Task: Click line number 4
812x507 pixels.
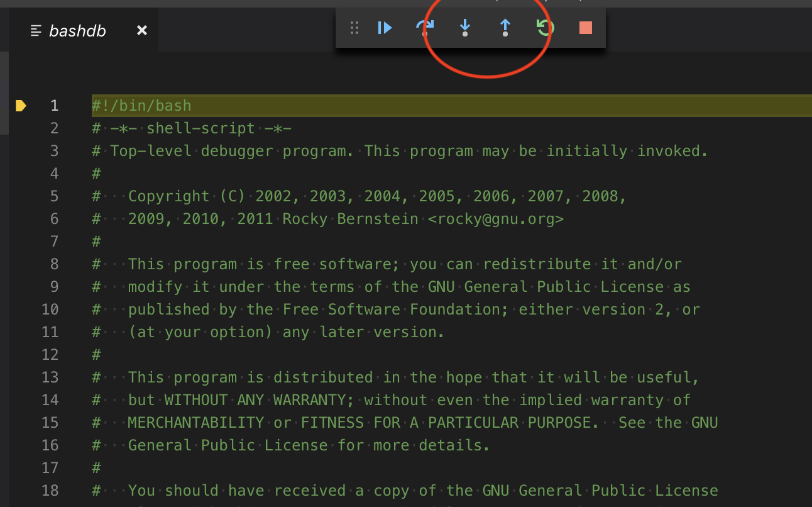Action: click(55, 174)
